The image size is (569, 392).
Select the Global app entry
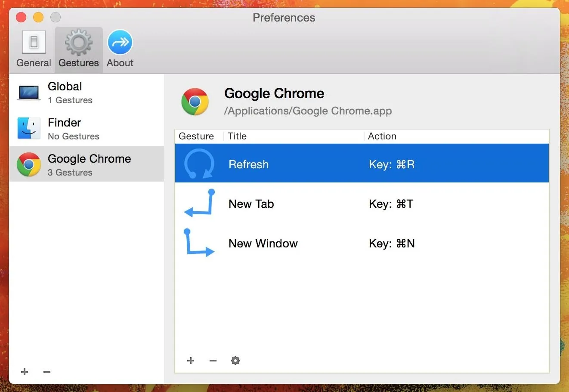click(x=87, y=93)
